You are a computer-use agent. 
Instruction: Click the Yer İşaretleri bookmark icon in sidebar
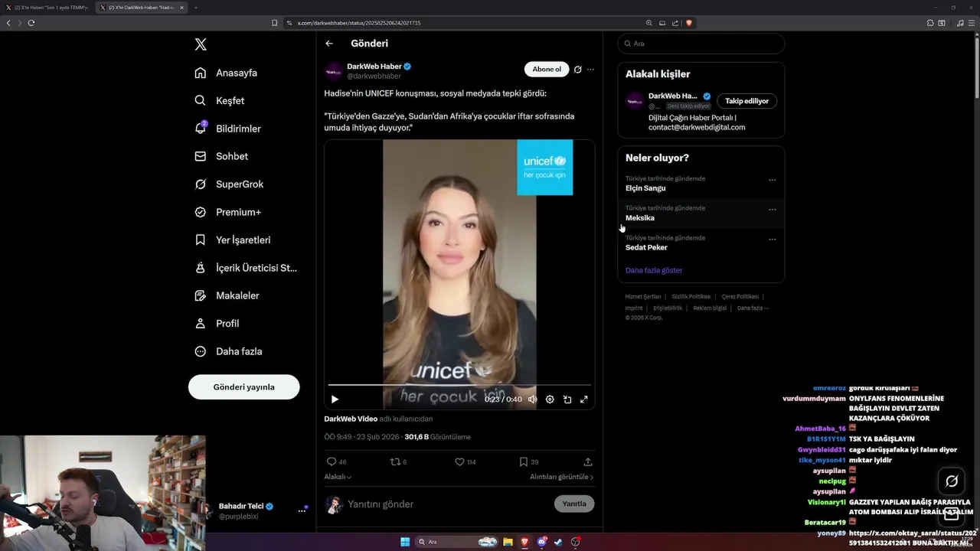point(201,240)
